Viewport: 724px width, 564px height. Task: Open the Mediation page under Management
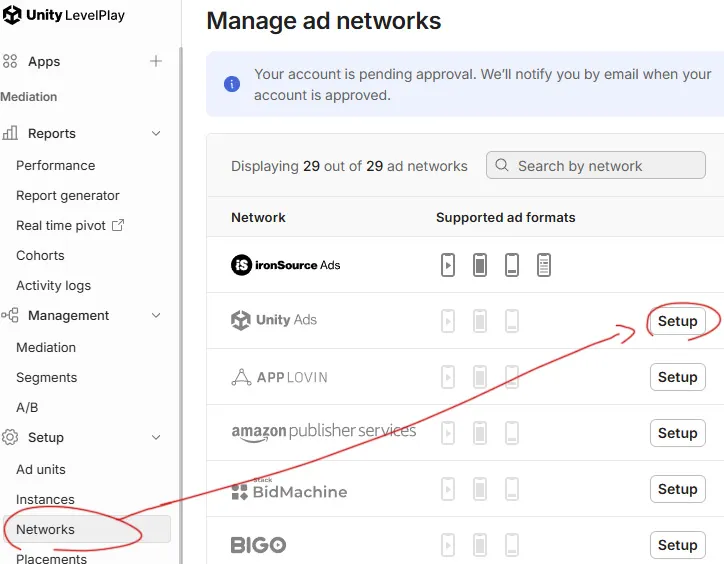point(46,347)
